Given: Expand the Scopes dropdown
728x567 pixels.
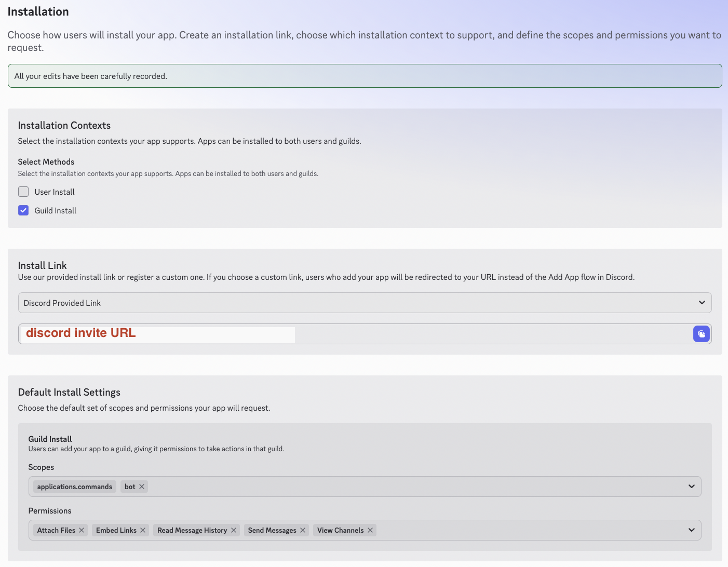Looking at the screenshot, I should [x=691, y=487].
